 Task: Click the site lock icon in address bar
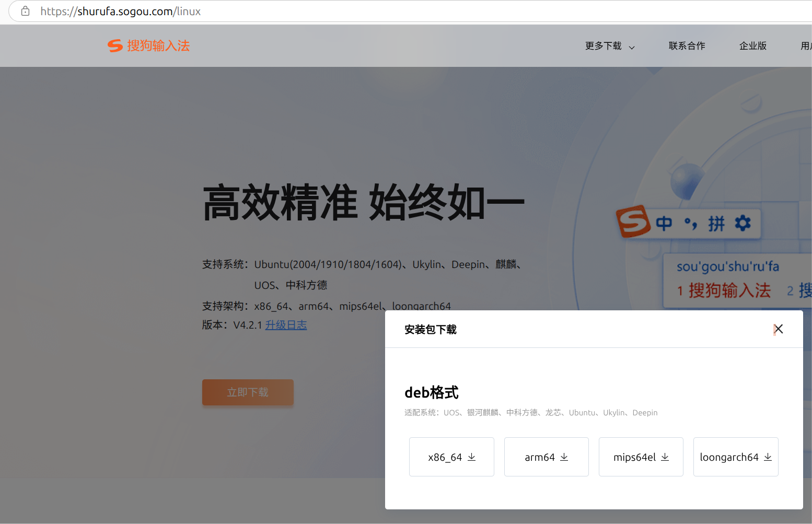(x=25, y=11)
